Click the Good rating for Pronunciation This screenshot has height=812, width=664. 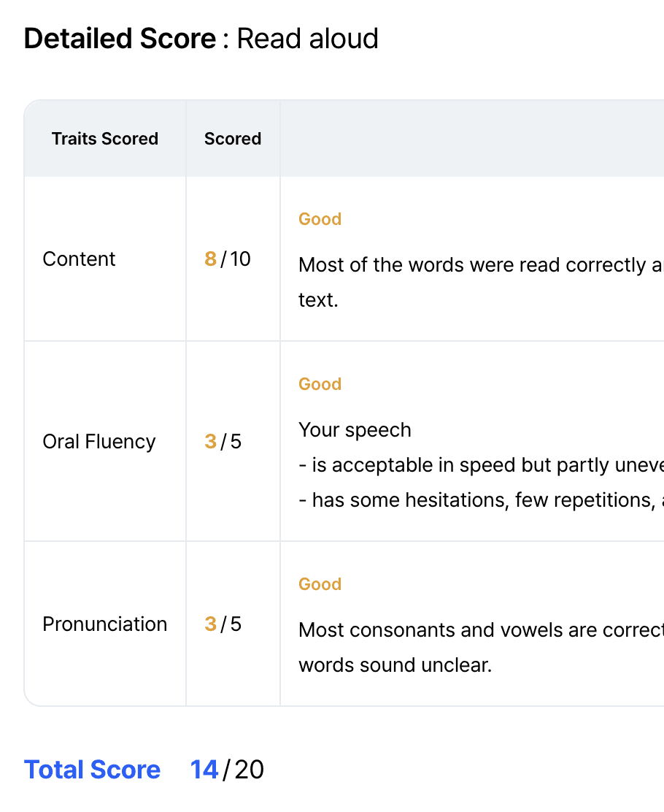tap(320, 584)
